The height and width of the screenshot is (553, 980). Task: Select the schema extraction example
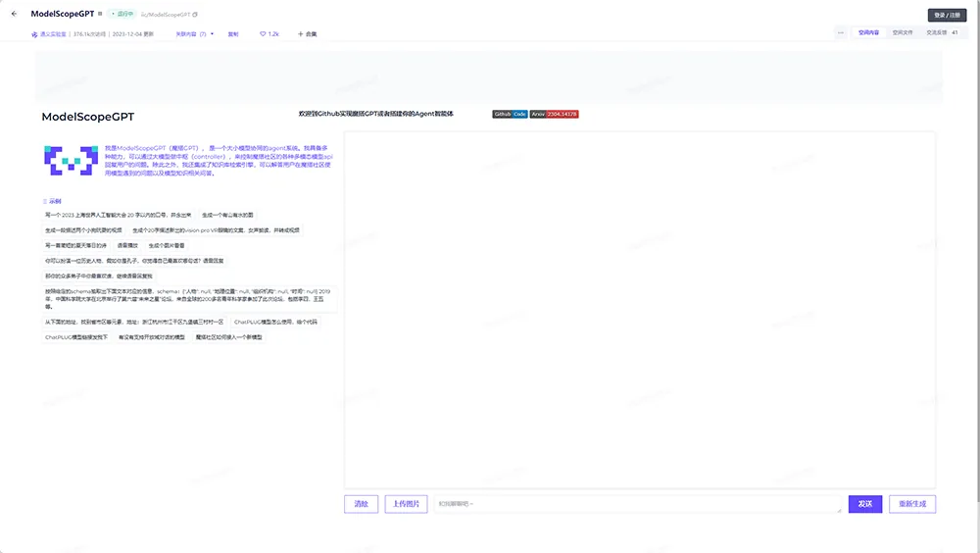(189, 299)
